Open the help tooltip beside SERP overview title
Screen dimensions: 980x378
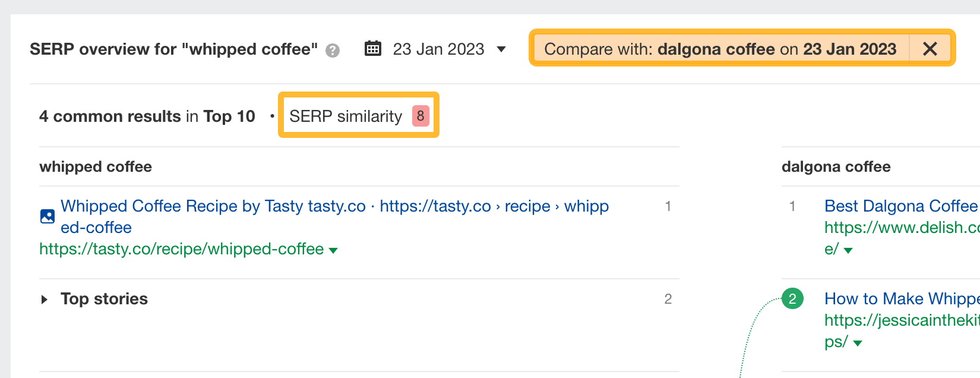click(x=333, y=51)
